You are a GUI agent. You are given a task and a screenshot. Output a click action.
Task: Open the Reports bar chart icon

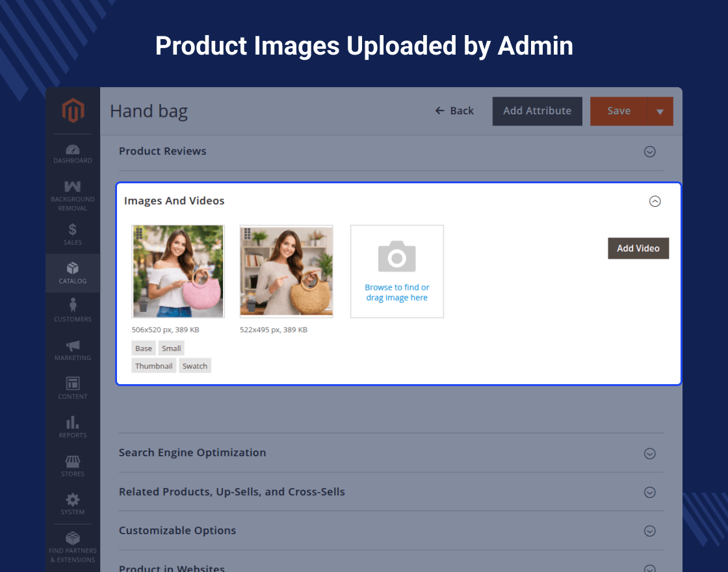tap(73, 426)
